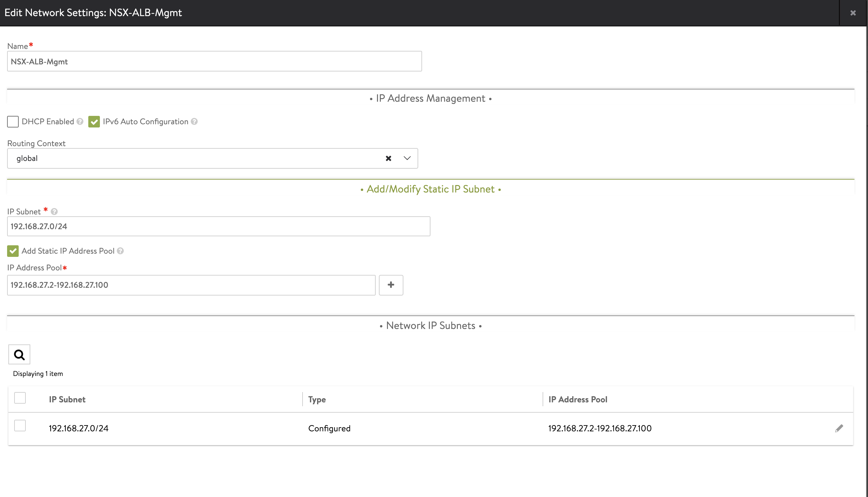Close the Edit Network Settings dialog
The height and width of the screenshot is (497, 868).
pos(853,13)
